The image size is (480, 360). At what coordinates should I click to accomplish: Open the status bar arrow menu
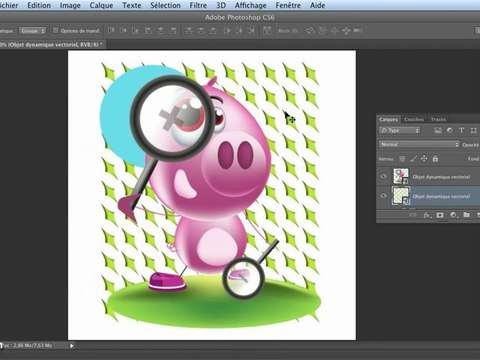[72, 346]
